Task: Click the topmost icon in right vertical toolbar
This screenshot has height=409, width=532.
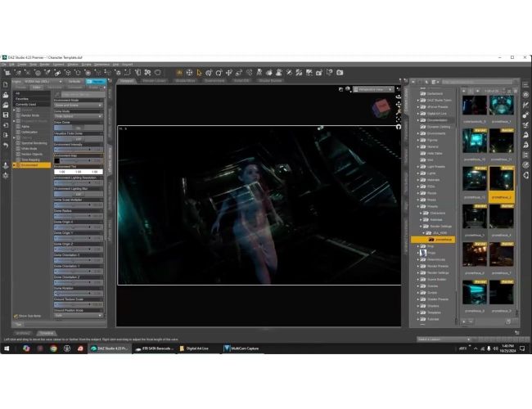Action: pos(525,85)
